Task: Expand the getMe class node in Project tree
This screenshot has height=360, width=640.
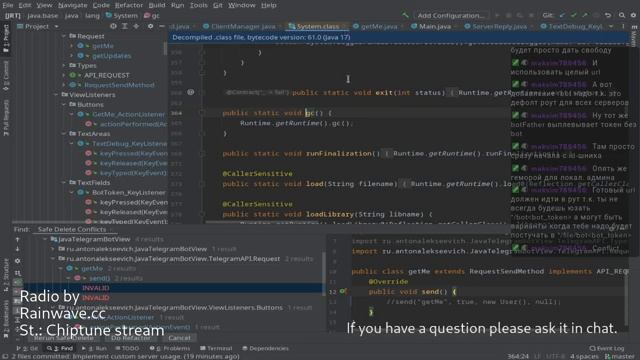Action: (72, 46)
